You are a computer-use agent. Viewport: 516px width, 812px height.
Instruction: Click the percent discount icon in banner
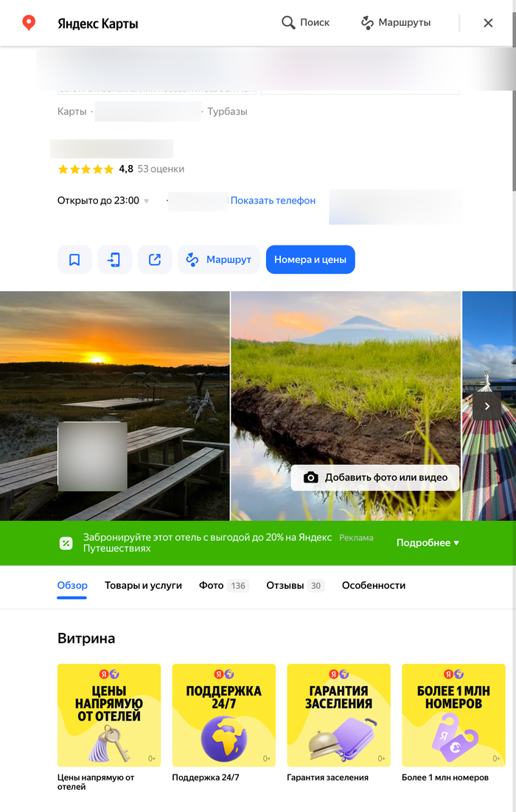pyautogui.click(x=66, y=543)
